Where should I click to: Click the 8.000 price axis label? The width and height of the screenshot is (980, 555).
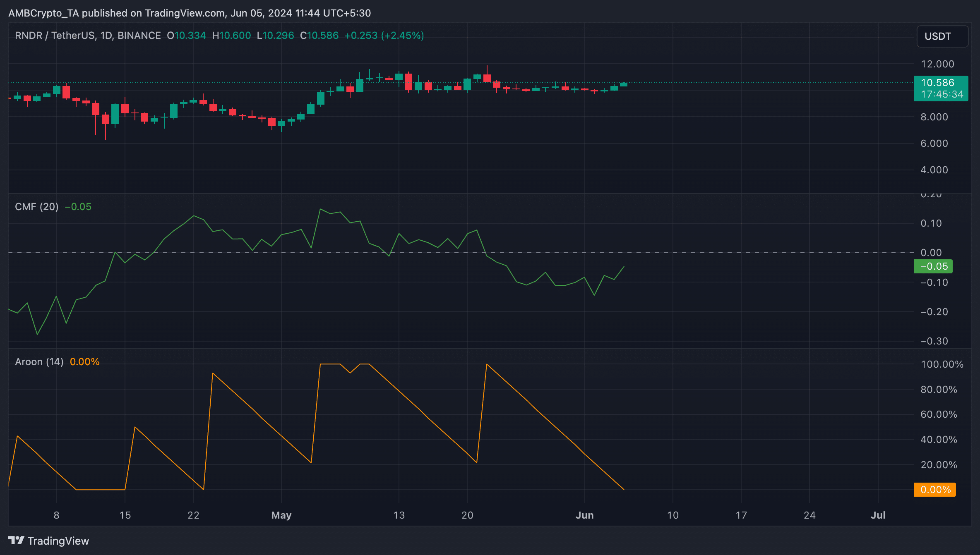click(x=934, y=117)
